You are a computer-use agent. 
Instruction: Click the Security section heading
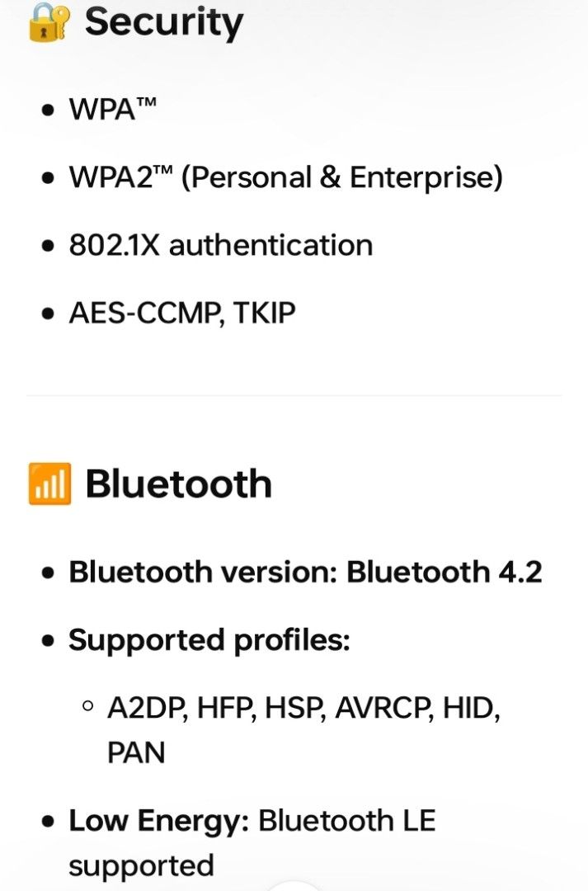(x=163, y=21)
